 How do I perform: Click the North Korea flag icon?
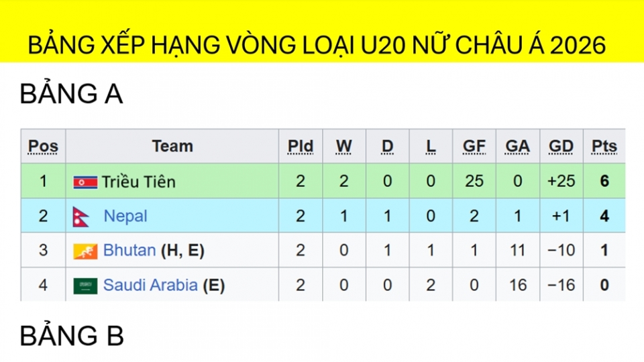click(85, 182)
